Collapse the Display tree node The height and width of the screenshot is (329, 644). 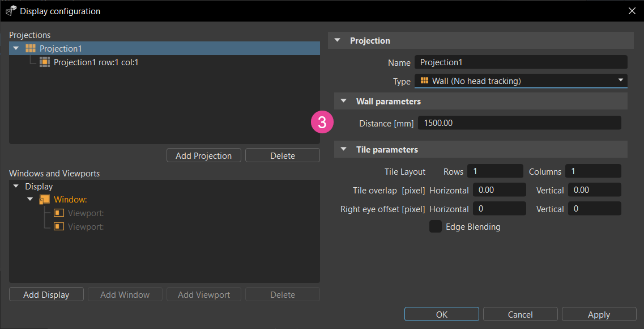[16, 187]
